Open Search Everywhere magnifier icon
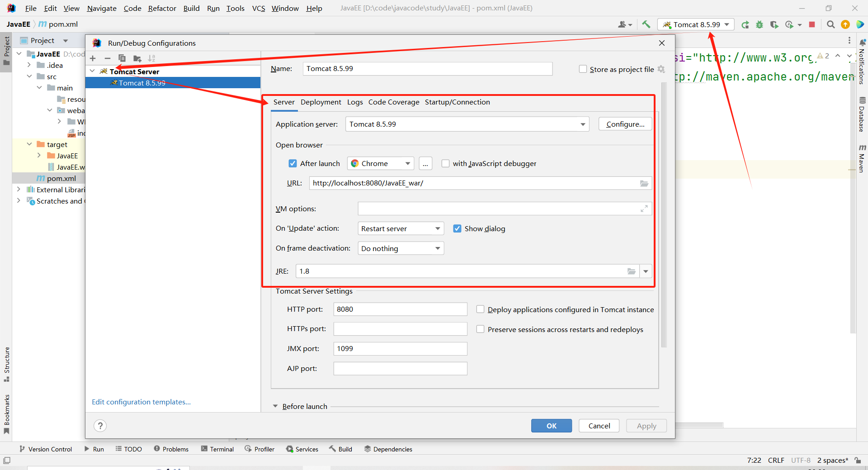The image size is (868, 470). 830,24
